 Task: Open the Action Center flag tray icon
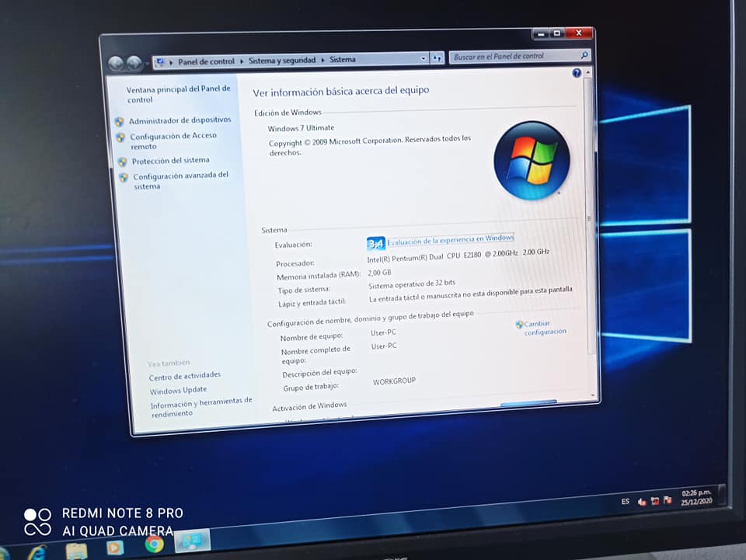(x=668, y=500)
